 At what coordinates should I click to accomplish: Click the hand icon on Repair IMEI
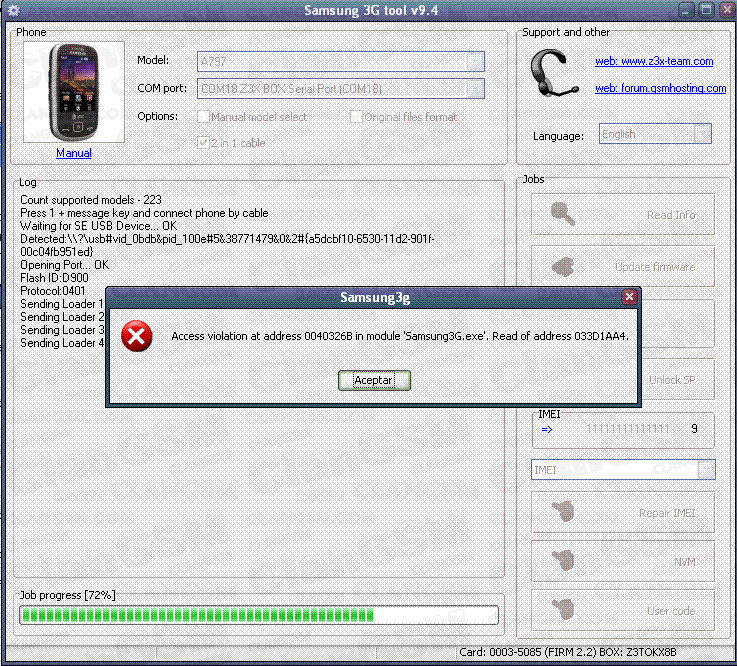(x=563, y=511)
